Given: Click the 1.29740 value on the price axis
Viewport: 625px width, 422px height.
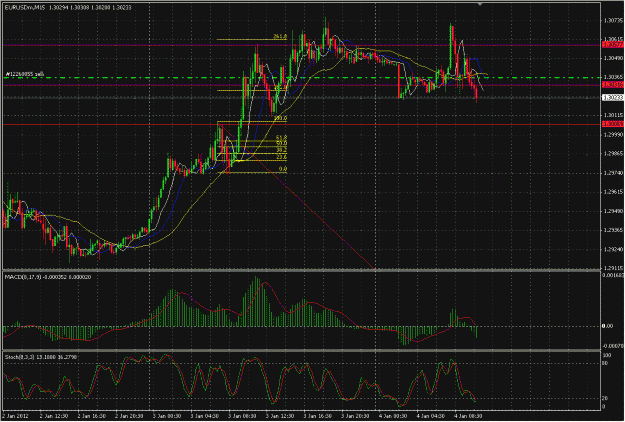Looking at the screenshot, I should tap(613, 173).
